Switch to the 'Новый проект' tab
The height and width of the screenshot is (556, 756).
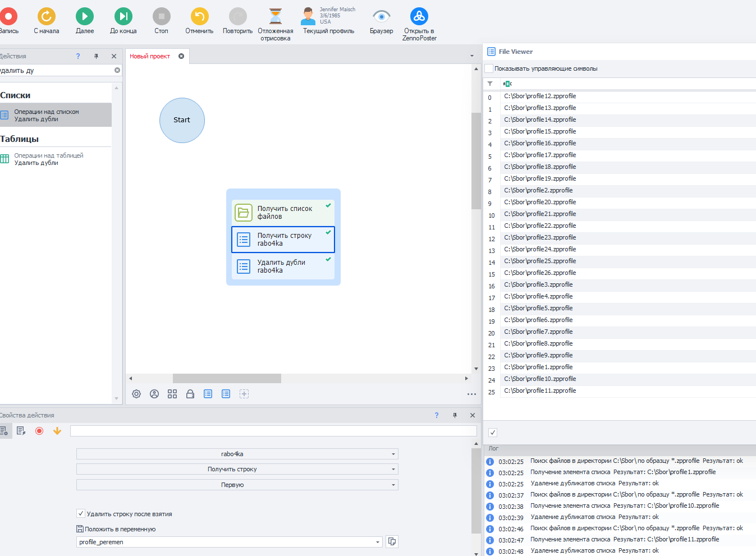click(x=150, y=56)
